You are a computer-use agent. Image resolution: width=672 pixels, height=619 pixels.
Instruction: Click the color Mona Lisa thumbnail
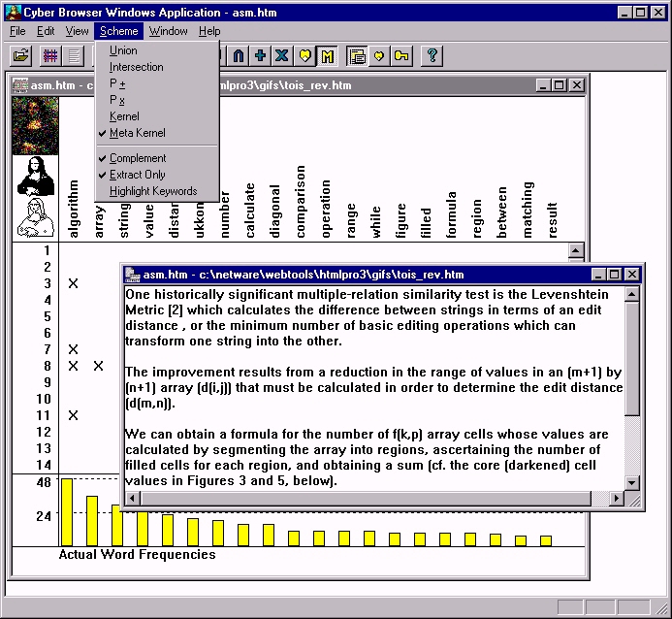point(35,126)
